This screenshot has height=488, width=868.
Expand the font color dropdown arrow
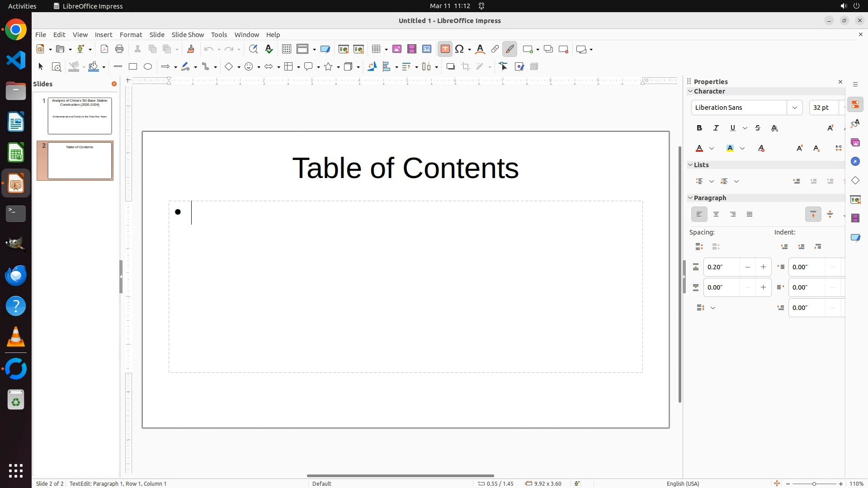[x=712, y=149]
